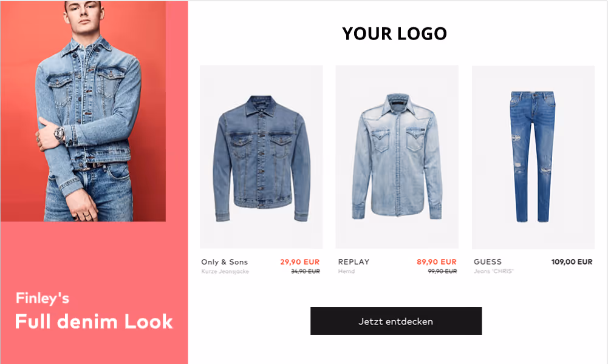608x364 pixels.
Task: Click the Hemd product description
Action: tap(346, 271)
